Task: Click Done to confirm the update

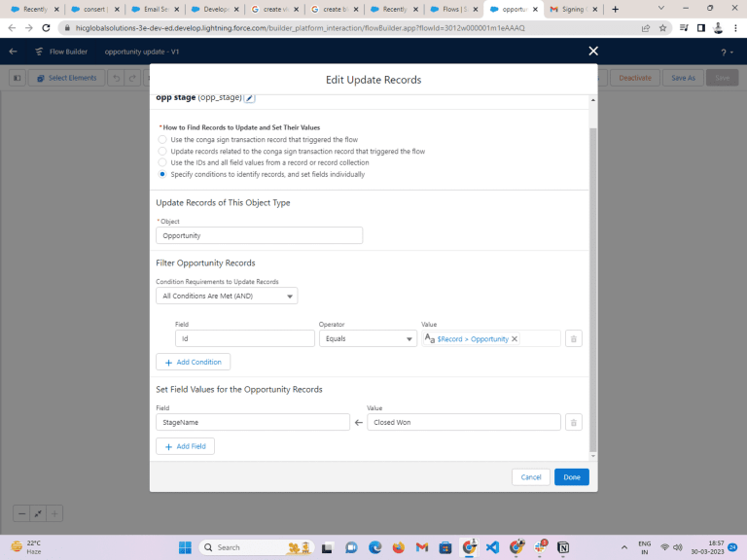Action: [x=572, y=477]
